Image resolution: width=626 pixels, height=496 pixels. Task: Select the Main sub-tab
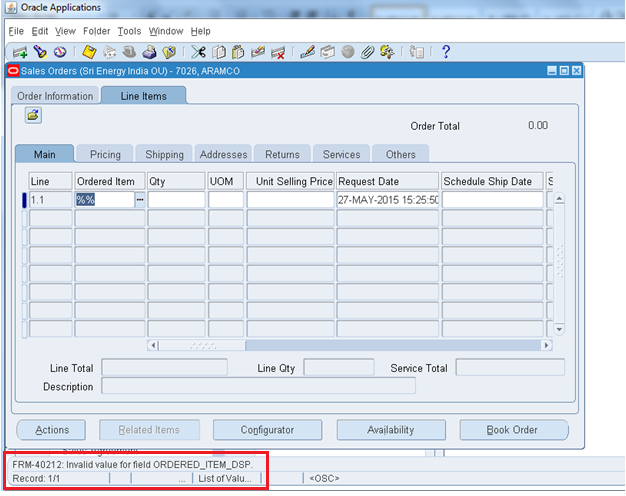click(x=45, y=154)
